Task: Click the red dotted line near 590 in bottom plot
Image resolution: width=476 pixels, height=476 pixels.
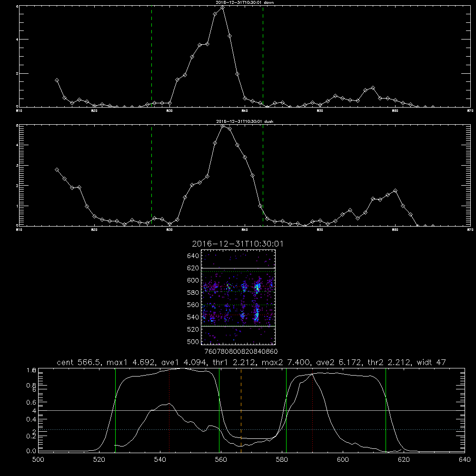Action: click(x=312, y=410)
